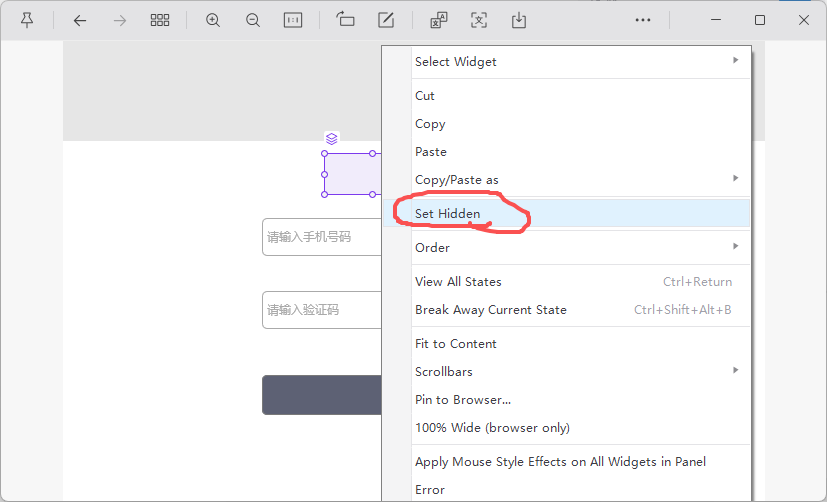Image resolution: width=827 pixels, height=502 pixels.
Task: Click the text recognition icon
Action: [479, 20]
